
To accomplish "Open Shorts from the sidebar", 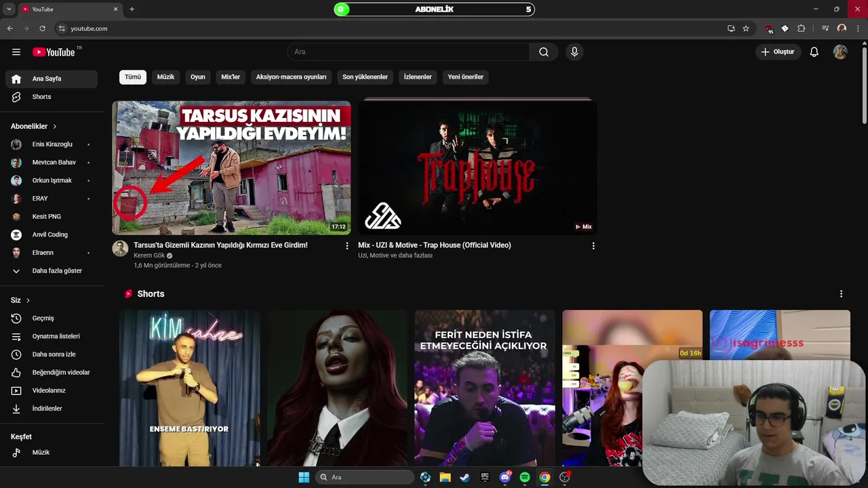I will click(x=52, y=97).
